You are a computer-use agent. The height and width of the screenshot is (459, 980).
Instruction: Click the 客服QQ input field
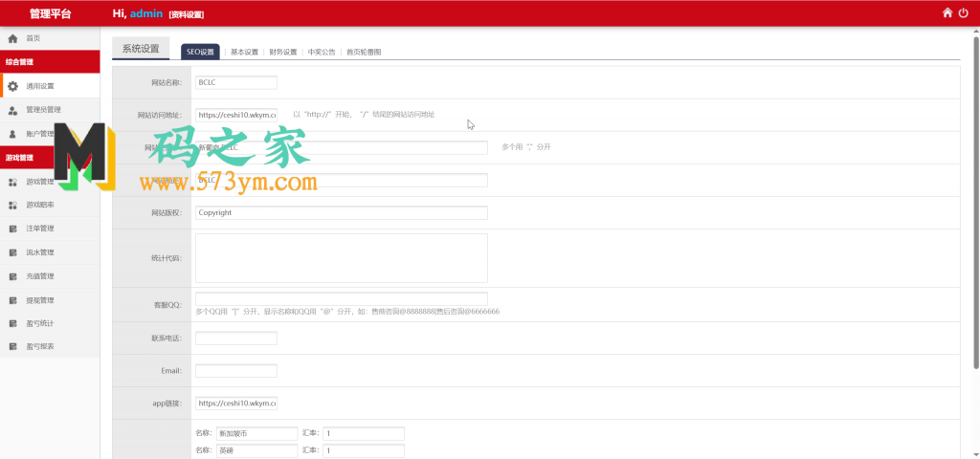coord(342,298)
